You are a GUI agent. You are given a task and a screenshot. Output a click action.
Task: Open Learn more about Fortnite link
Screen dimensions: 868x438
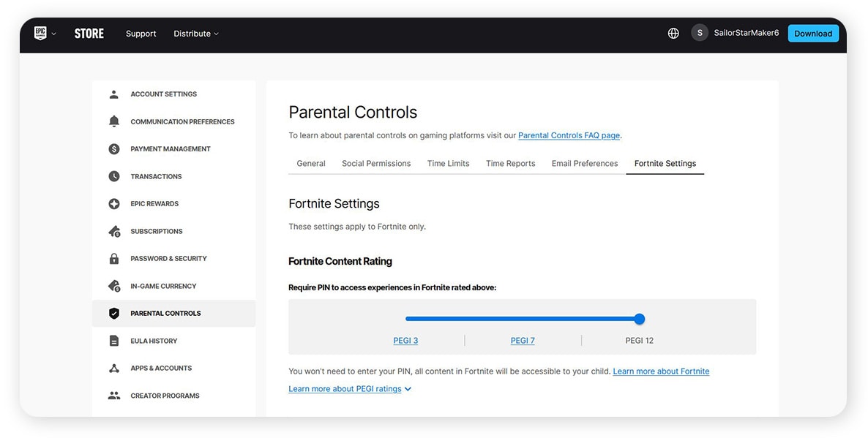tap(661, 371)
